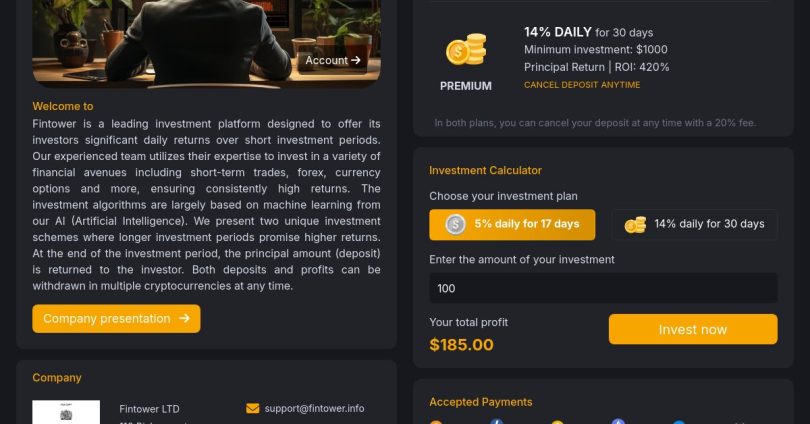Click the arrow icon next to Account
This screenshot has width=810, height=424.
tap(355, 61)
